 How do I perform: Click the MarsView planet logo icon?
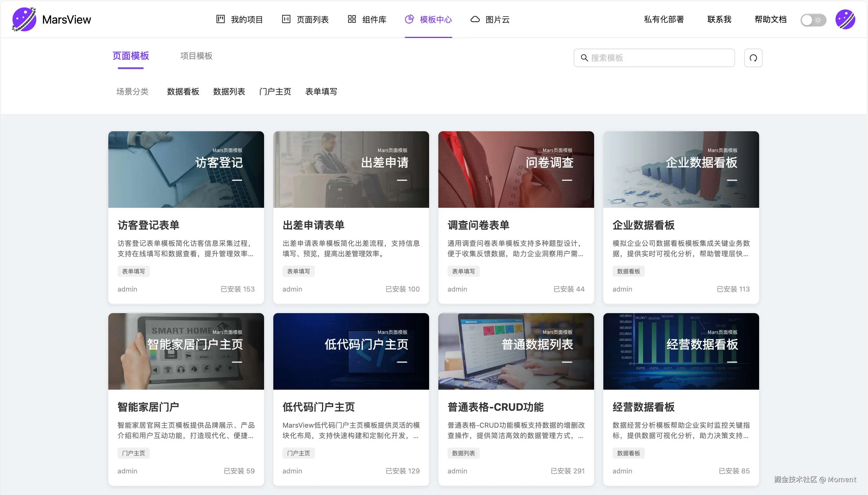(x=24, y=19)
